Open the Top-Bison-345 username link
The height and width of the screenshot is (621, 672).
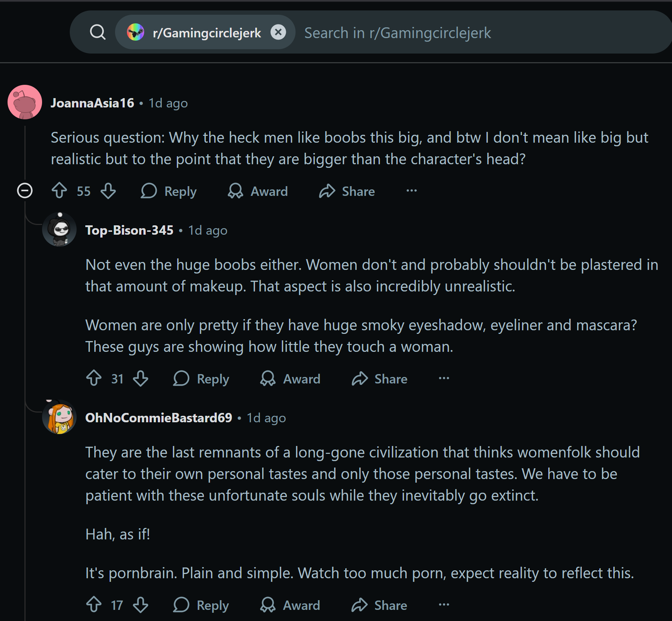tap(129, 230)
